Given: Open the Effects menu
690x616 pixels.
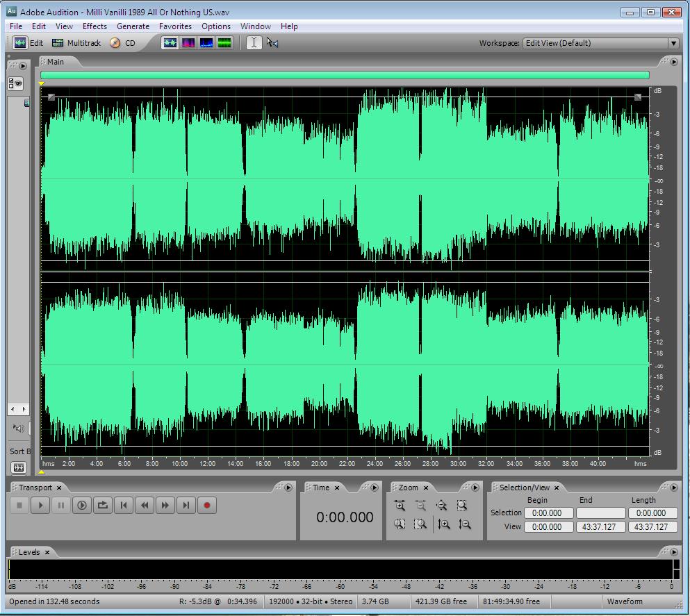Looking at the screenshot, I should [95, 26].
